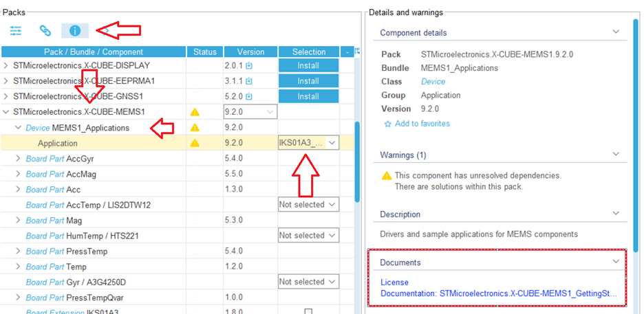This screenshot has height=314, width=644.
Task: Open Application selection dropdown IKS01A3
Action: [x=308, y=143]
